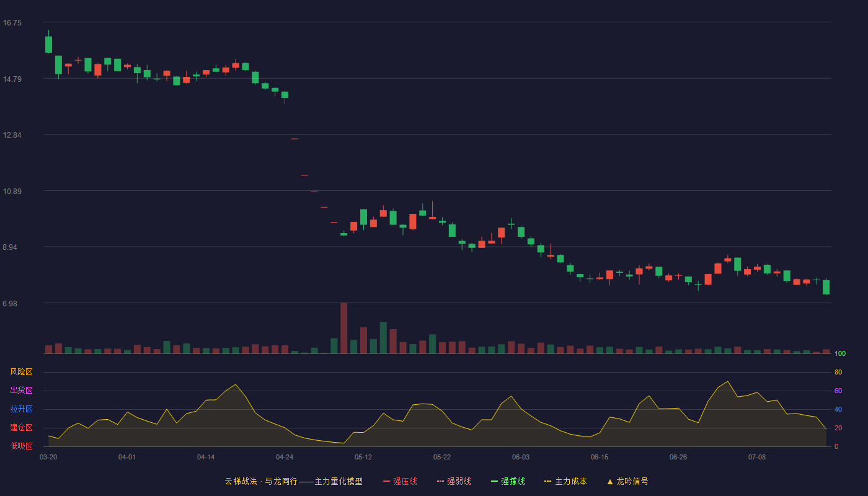Click the orange 80 right-axis label
The image size is (868, 496).
click(838, 372)
